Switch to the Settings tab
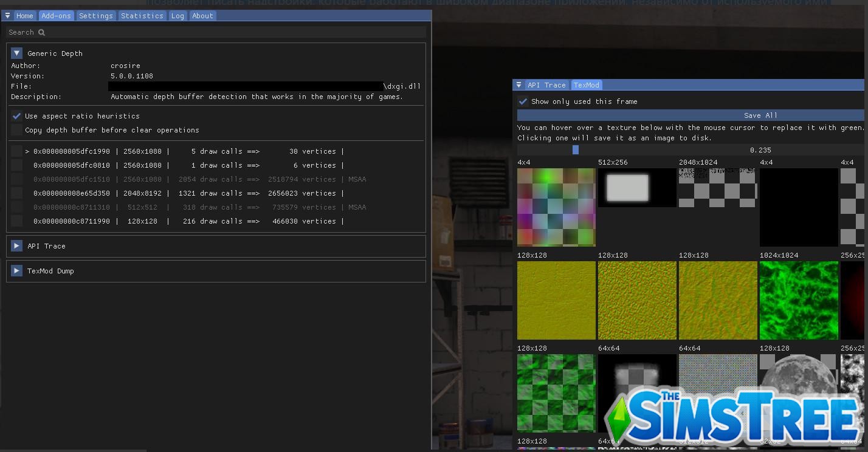 point(95,15)
